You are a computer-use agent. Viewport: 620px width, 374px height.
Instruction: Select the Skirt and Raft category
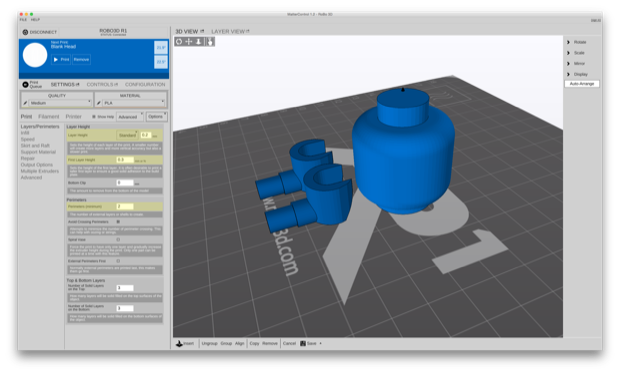35,145
